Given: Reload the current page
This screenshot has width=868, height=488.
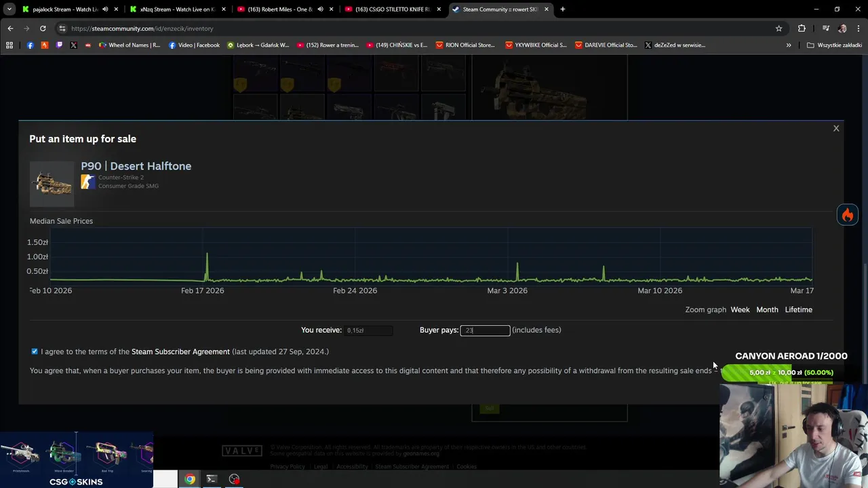Looking at the screenshot, I should [x=43, y=28].
